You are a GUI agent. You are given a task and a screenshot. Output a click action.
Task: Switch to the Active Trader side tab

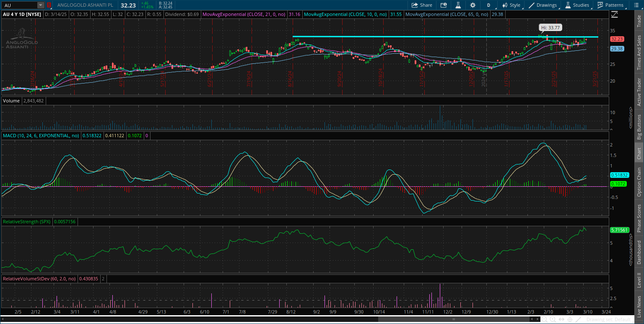pos(639,91)
